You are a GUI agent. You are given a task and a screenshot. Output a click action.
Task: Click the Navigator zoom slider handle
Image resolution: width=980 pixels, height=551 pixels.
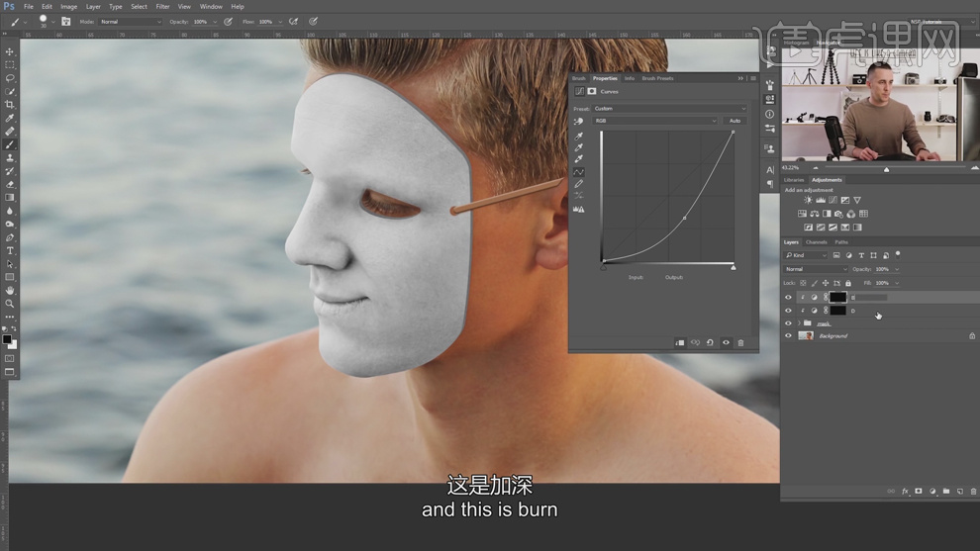pyautogui.click(x=886, y=169)
